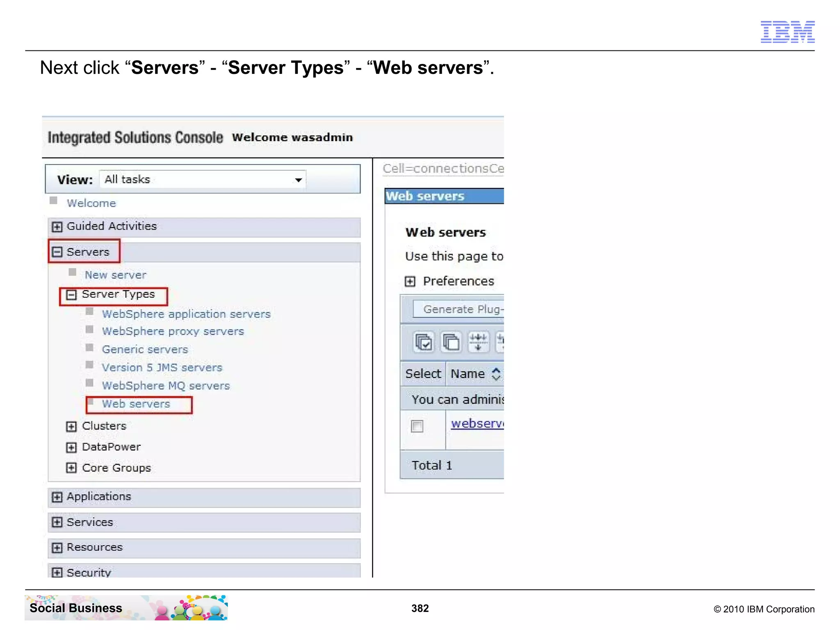Click the Select column header
840x630 pixels.
tap(423, 374)
